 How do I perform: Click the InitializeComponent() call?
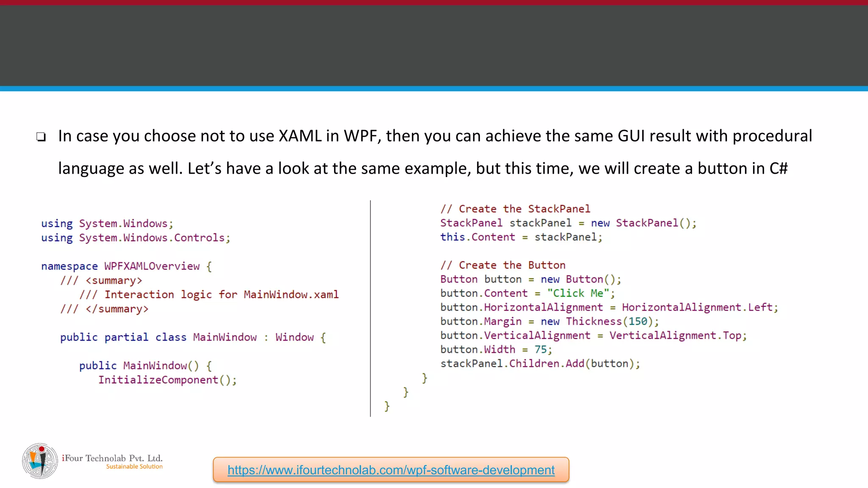pyautogui.click(x=167, y=380)
